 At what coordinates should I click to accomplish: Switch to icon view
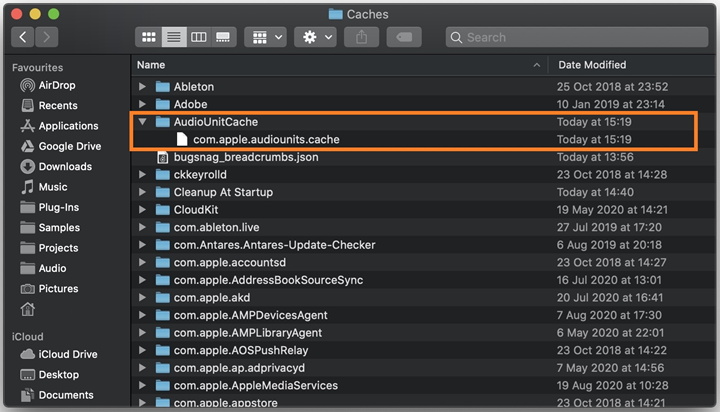click(148, 37)
